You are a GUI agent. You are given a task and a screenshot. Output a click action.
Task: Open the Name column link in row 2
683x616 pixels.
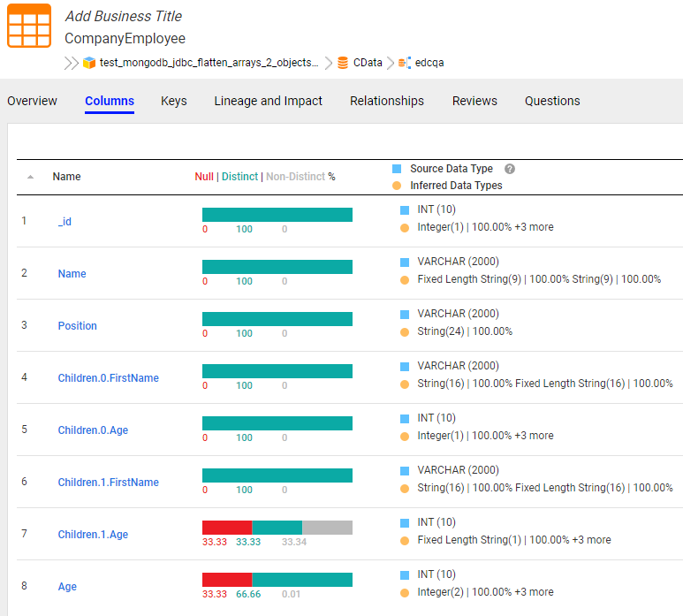pos(72,274)
